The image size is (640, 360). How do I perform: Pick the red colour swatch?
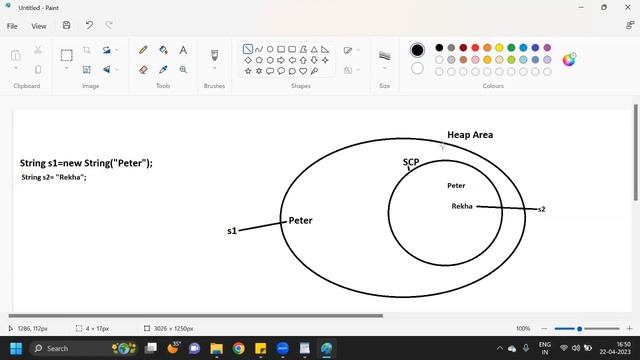(475, 48)
